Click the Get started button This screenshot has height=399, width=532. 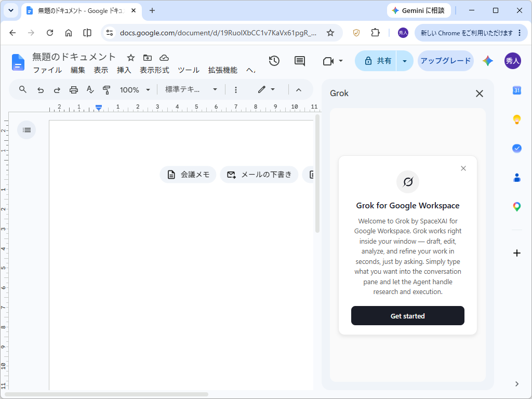coord(408,316)
